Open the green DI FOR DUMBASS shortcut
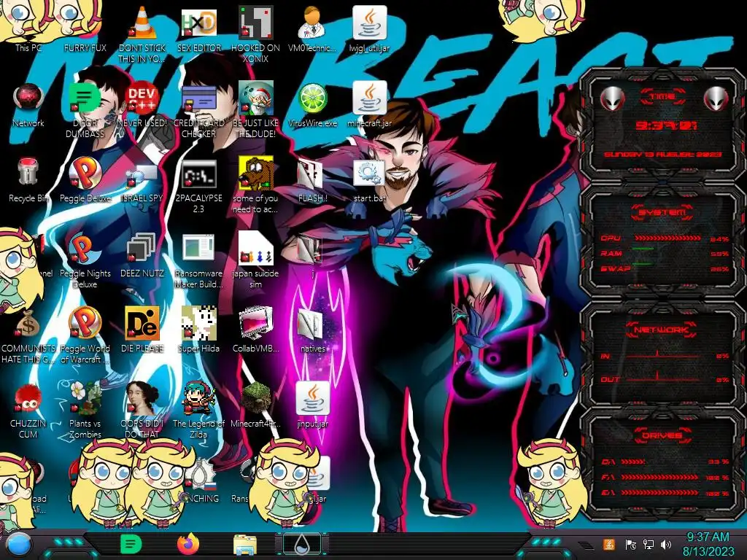 click(x=85, y=98)
